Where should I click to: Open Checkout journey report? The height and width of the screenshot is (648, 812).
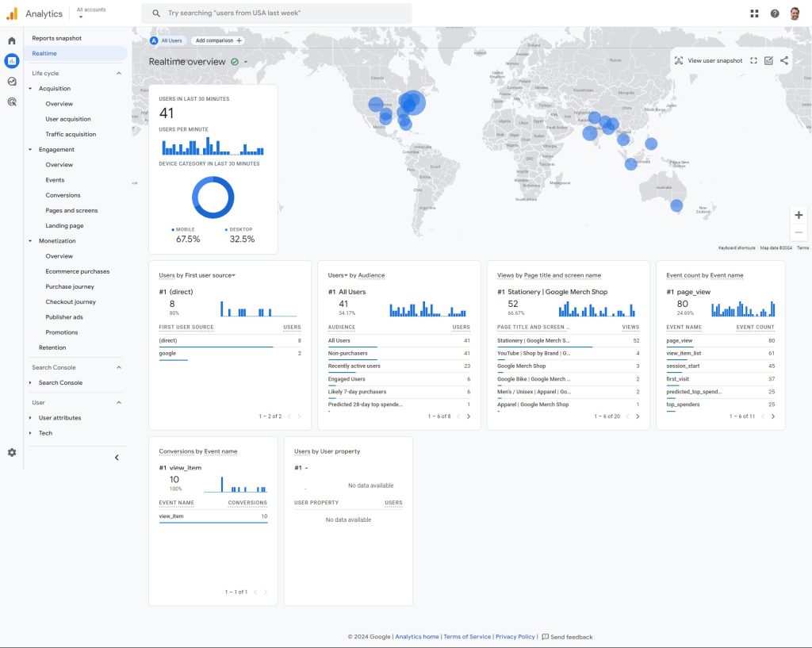tap(71, 302)
